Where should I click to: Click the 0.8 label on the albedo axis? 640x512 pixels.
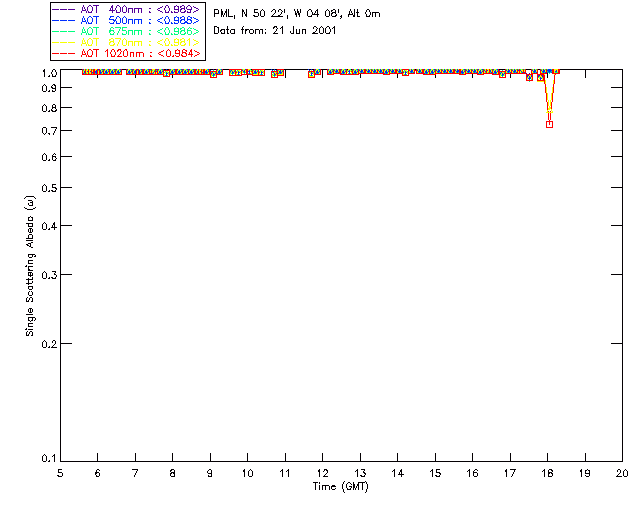[x=49, y=109]
